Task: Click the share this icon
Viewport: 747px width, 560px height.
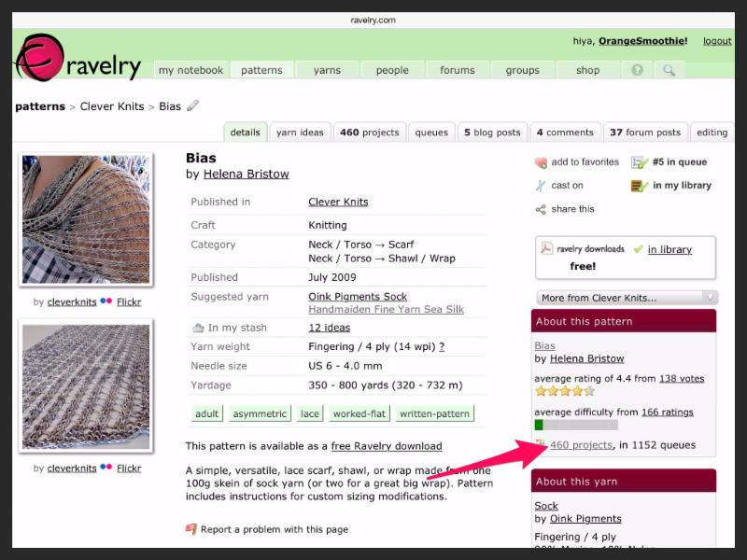Action: point(541,209)
